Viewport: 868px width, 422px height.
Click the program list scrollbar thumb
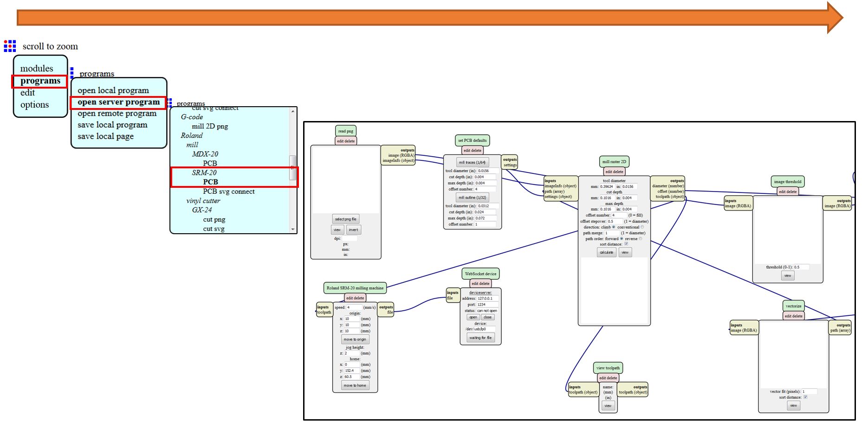[x=293, y=168]
